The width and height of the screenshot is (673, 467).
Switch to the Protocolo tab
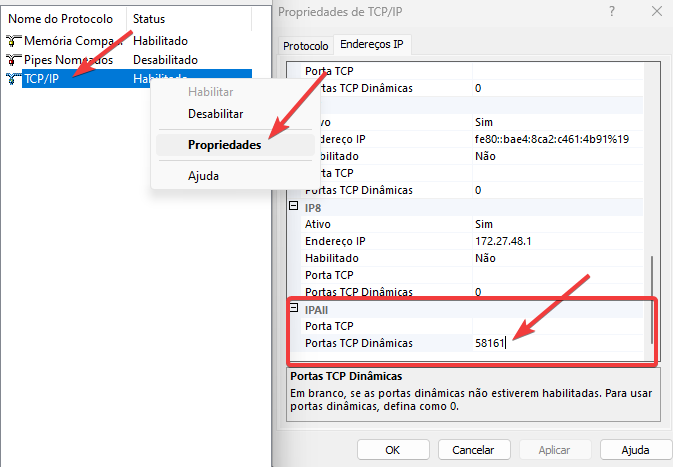click(306, 45)
